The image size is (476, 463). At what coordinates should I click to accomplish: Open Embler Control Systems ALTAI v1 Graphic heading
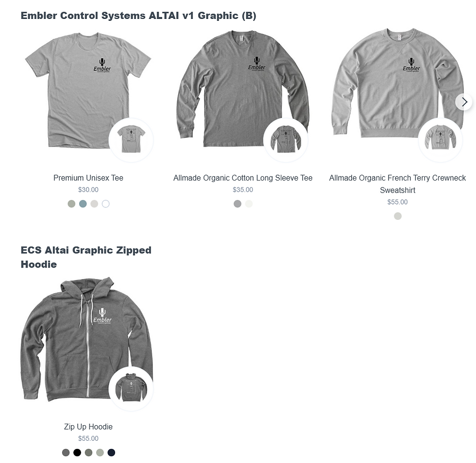(138, 16)
